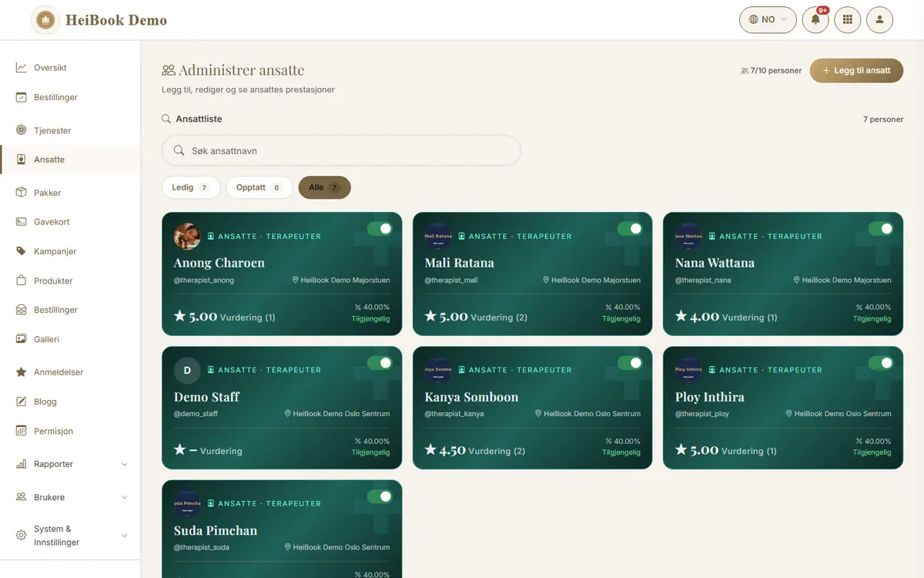This screenshot has height=578, width=924.
Task: Click the 7/10 personer counter
Action: (771, 70)
